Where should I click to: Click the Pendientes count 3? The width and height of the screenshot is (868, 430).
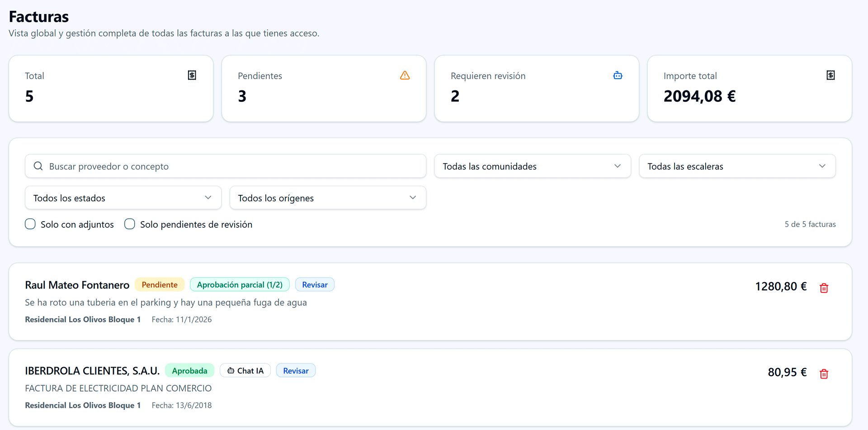(242, 96)
